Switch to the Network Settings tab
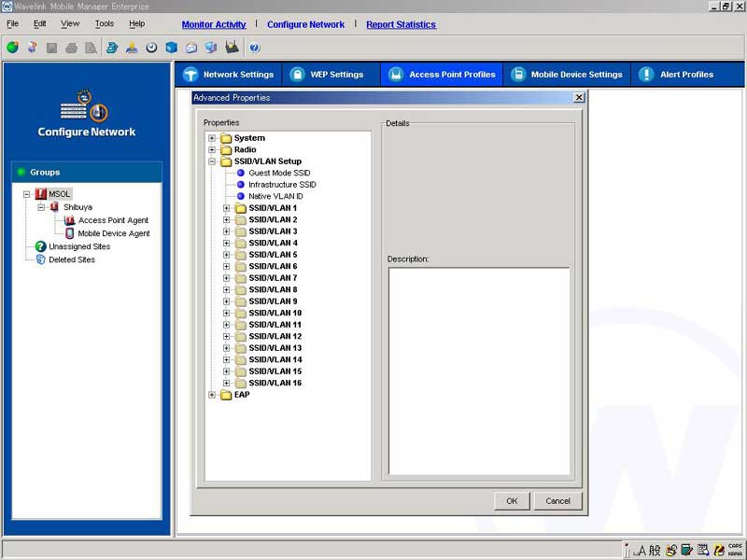This screenshot has height=560, width=747. point(229,75)
